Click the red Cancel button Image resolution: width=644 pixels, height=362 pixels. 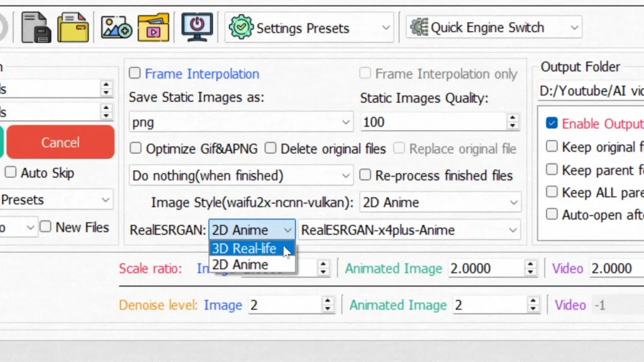point(60,142)
